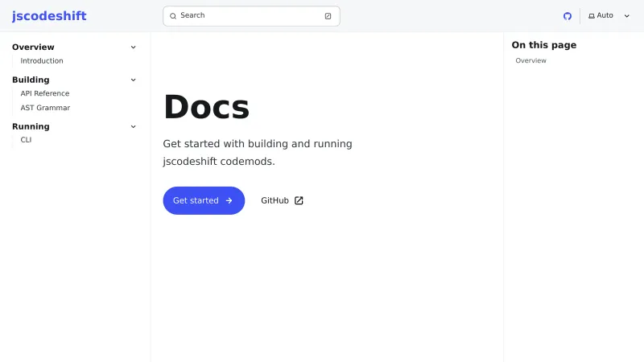The height and width of the screenshot is (362, 644).
Task: Go to API Reference in the sidebar
Action: click(45, 93)
